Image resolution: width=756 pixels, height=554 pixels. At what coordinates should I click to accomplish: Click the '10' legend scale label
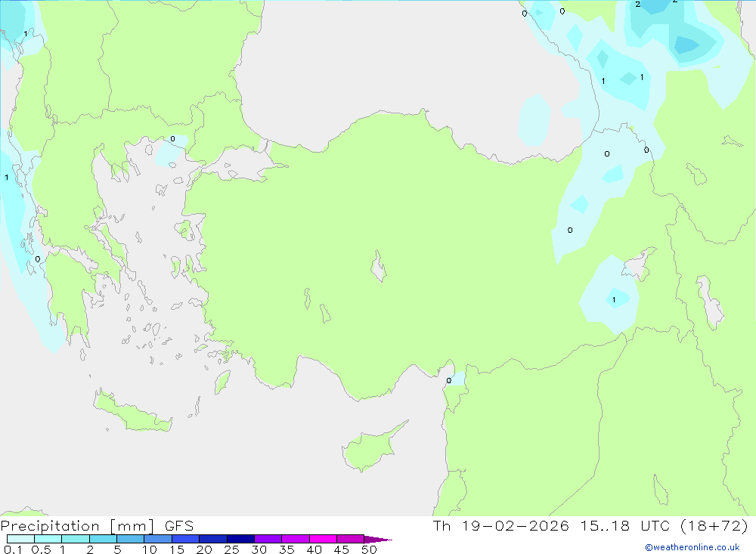pos(150,549)
